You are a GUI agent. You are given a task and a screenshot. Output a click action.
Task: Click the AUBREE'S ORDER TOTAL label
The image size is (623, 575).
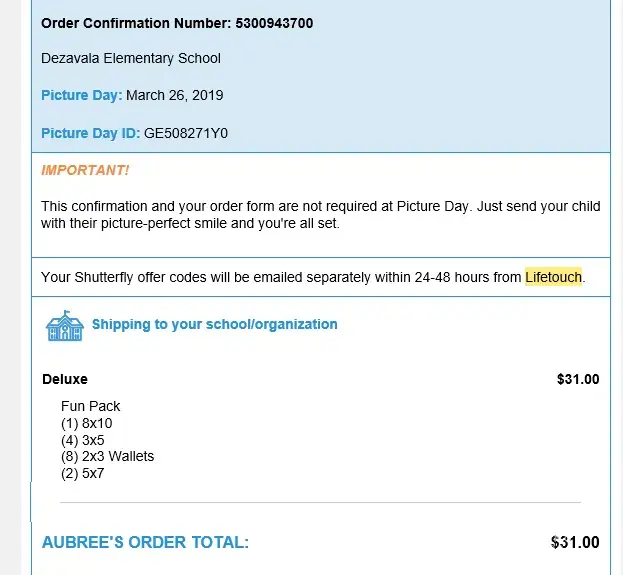(145, 543)
